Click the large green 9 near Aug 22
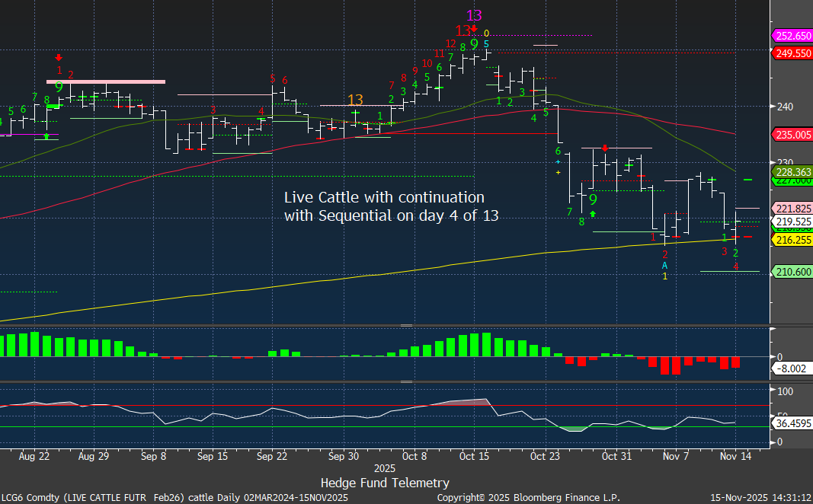Image resolution: width=813 pixels, height=504 pixels. pos(59,87)
